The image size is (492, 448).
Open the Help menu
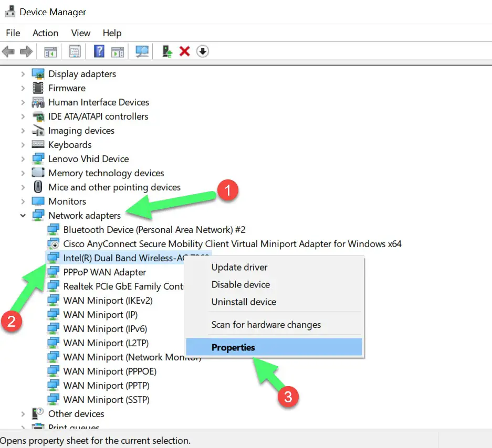(112, 33)
